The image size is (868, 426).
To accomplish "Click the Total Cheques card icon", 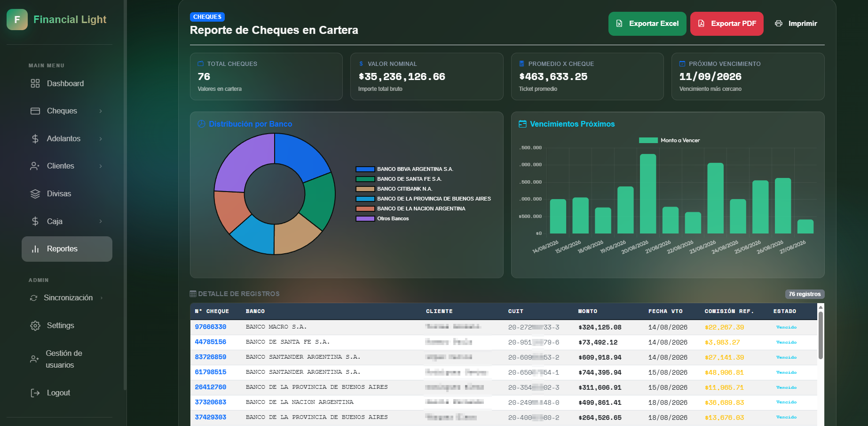I will click(201, 64).
